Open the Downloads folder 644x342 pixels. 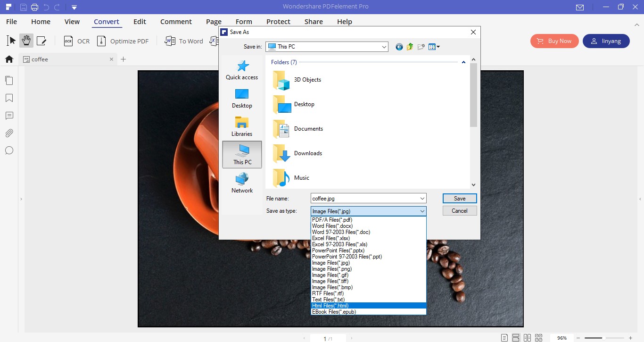298,153
